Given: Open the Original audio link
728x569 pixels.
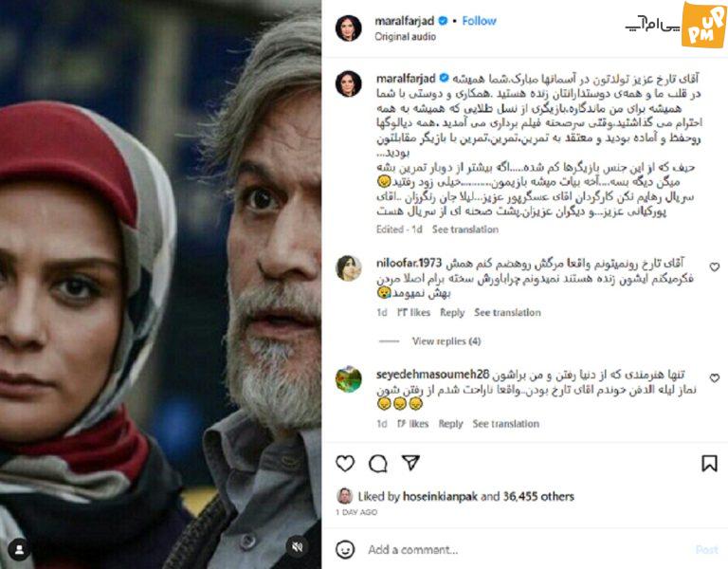Looking at the screenshot, I should 406,37.
